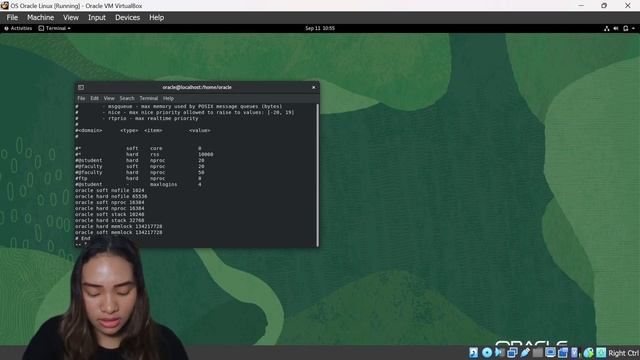Open the terminal's Edit menu
The image size is (640, 360).
(x=94, y=98)
